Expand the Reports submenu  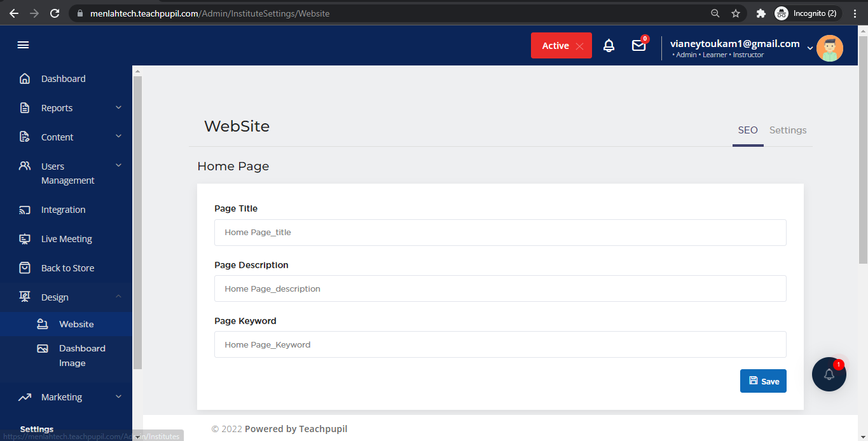pos(118,108)
